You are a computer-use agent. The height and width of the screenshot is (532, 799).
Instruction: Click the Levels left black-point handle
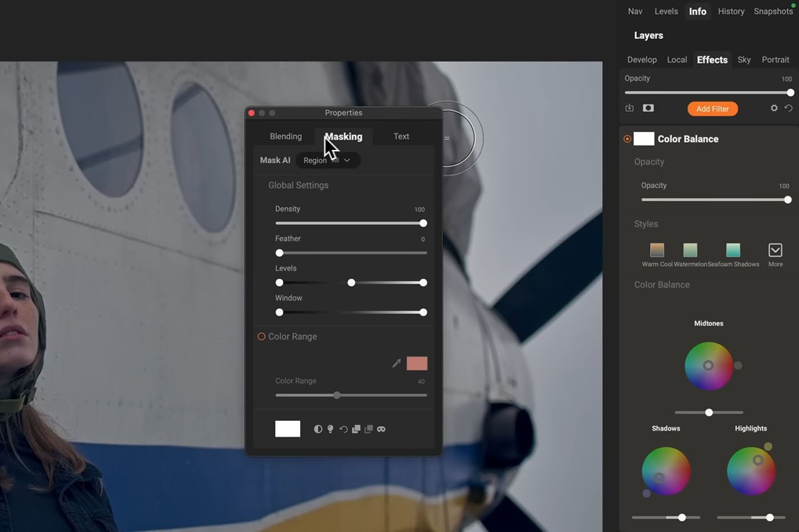(279, 282)
